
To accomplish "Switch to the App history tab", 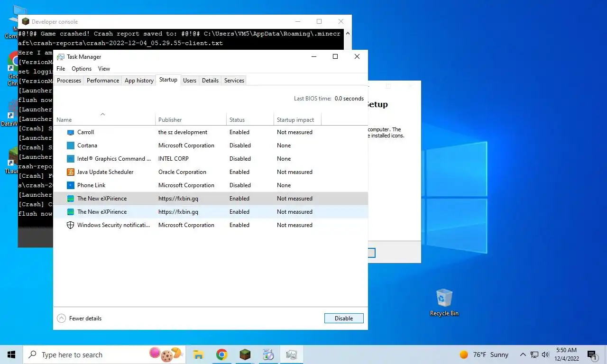I will (139, 81).
